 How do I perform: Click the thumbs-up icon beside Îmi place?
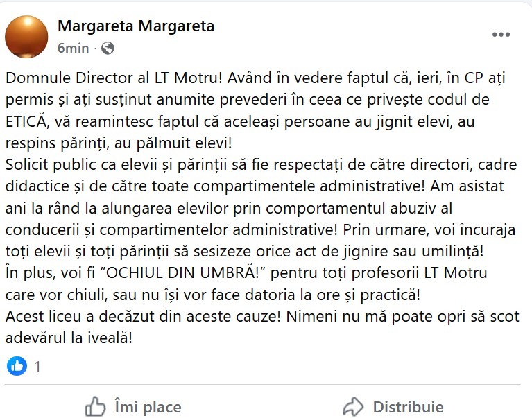(95, 406)
